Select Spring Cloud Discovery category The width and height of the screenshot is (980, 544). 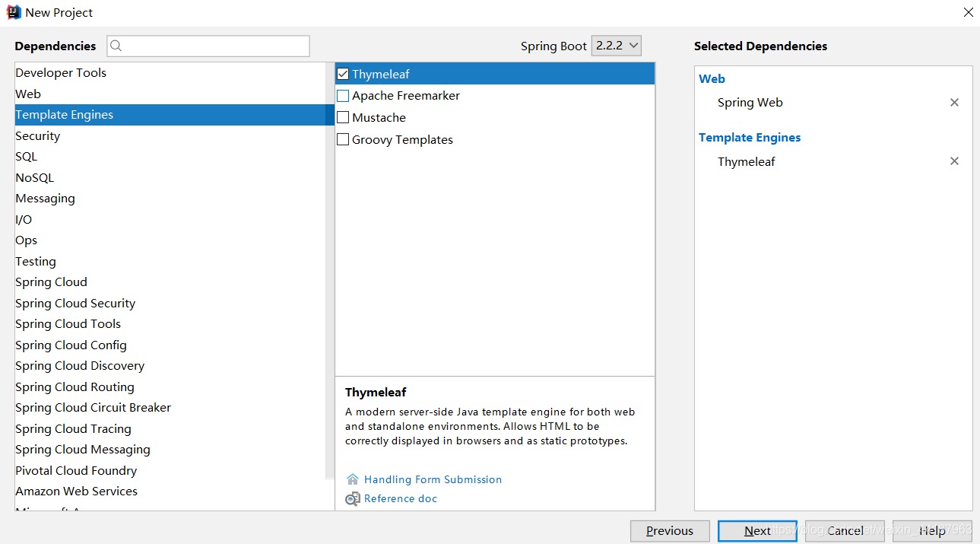tap(171, 366)
